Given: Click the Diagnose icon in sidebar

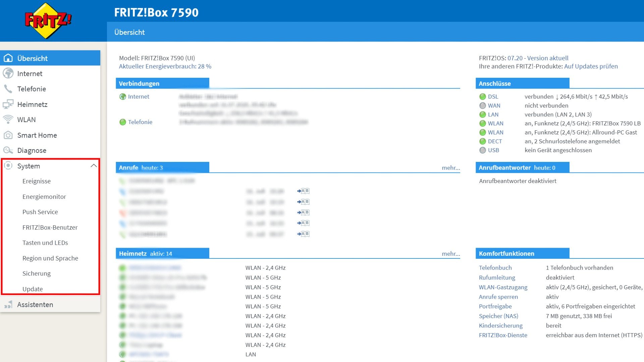Looking at the screenshot, I should pyautogui.click(x=8, y=150).
